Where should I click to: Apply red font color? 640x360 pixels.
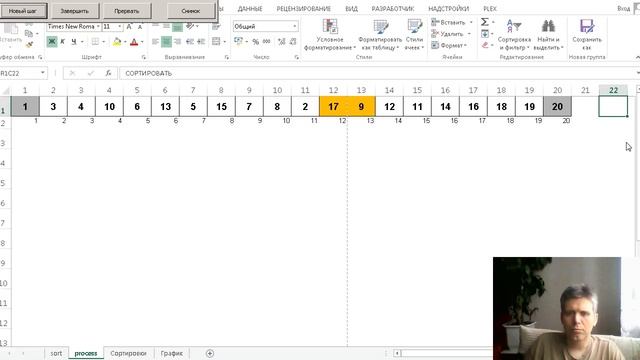pos(134,42)
